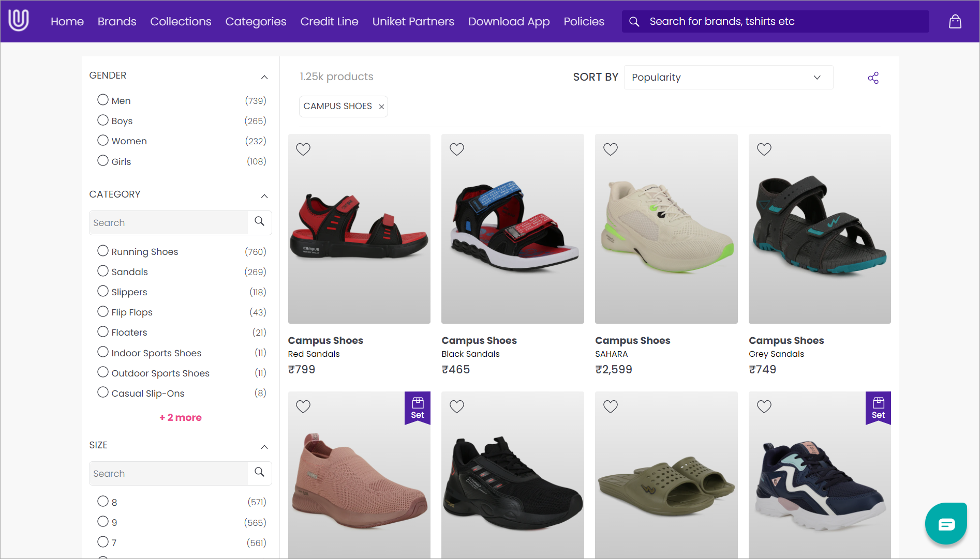Remove the CAMPUS SHOES filter chip
The image size is (980, 559).
(x=381, y=107)
